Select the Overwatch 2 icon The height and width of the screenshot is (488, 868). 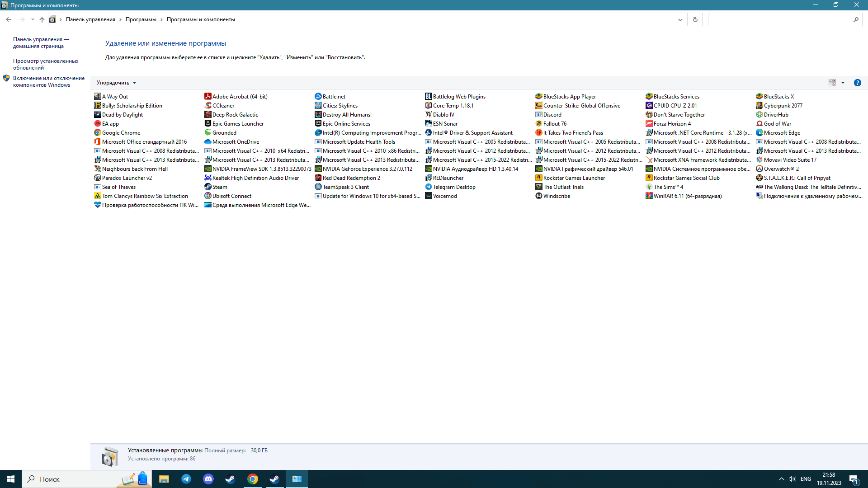(759, 169)
